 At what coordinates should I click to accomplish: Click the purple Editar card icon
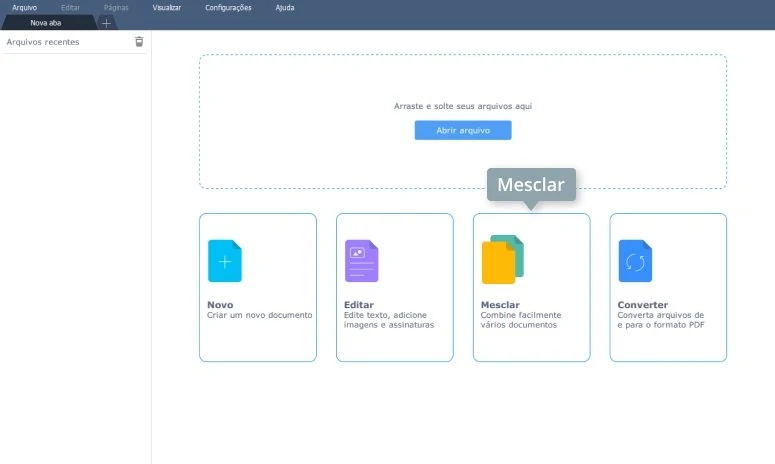361,261
